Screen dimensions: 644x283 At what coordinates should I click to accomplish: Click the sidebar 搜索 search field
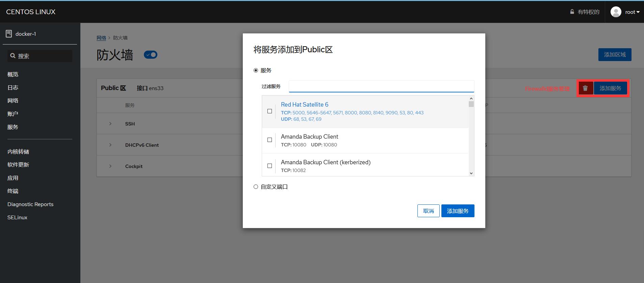tap(40, 56)
